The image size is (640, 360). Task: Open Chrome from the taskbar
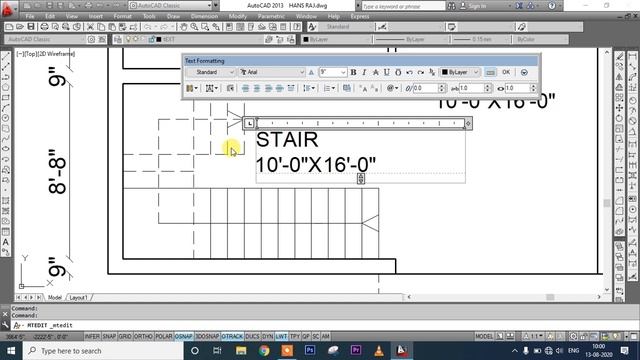[264, 350]
